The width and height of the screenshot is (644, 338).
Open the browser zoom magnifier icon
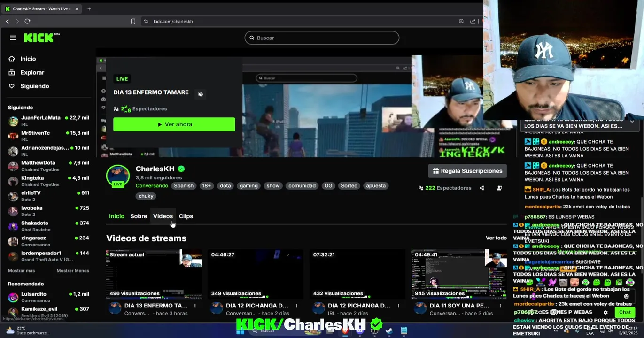(461, 21)
